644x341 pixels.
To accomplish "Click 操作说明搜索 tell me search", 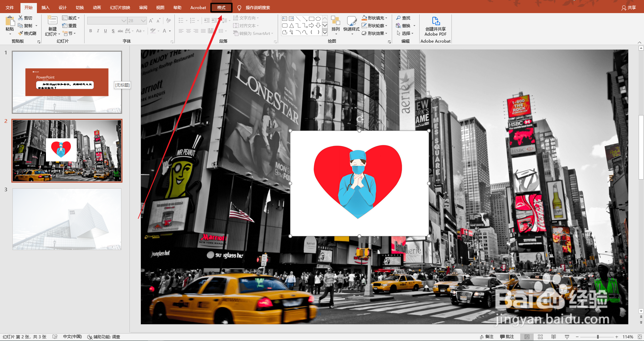I will (x=254, y=7).
